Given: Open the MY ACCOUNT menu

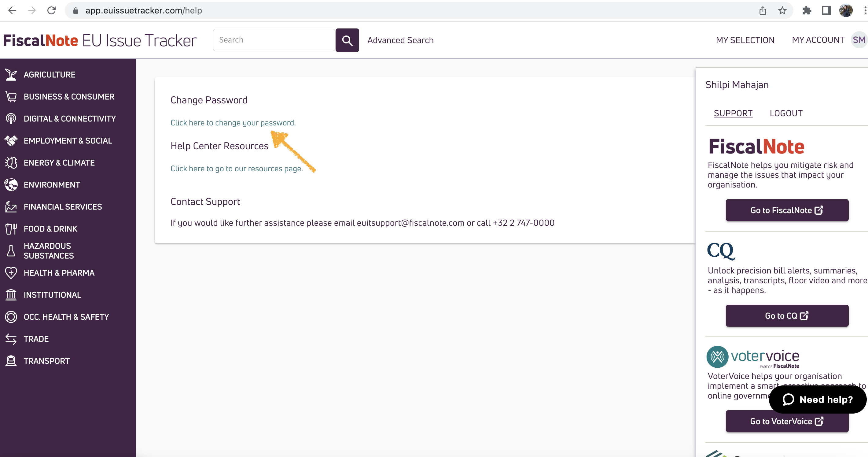Looking at the screenshot, I should [x=818, y=40].
